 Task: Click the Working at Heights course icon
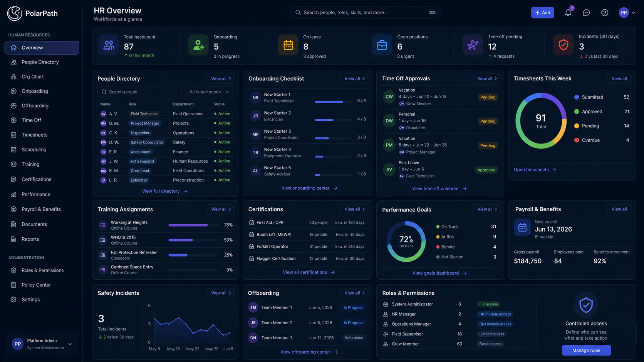coord(103,225)
